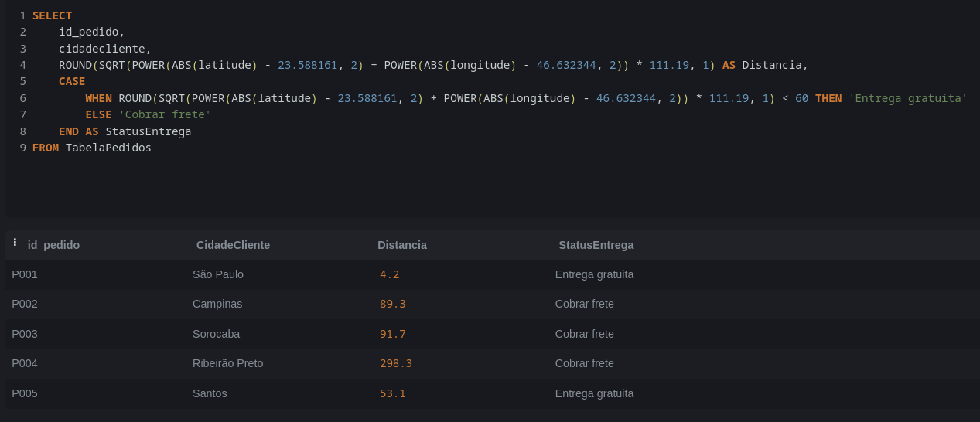Click the distance value 53.1
The width and height of the screenshot is (980, 422).
(x=393, y=393)
